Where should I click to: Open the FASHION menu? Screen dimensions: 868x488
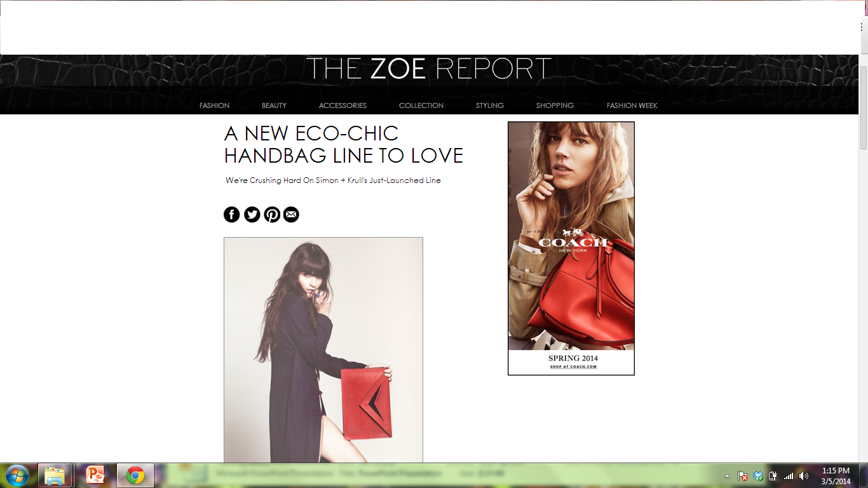pyautogui.click(x=214, y=105)
